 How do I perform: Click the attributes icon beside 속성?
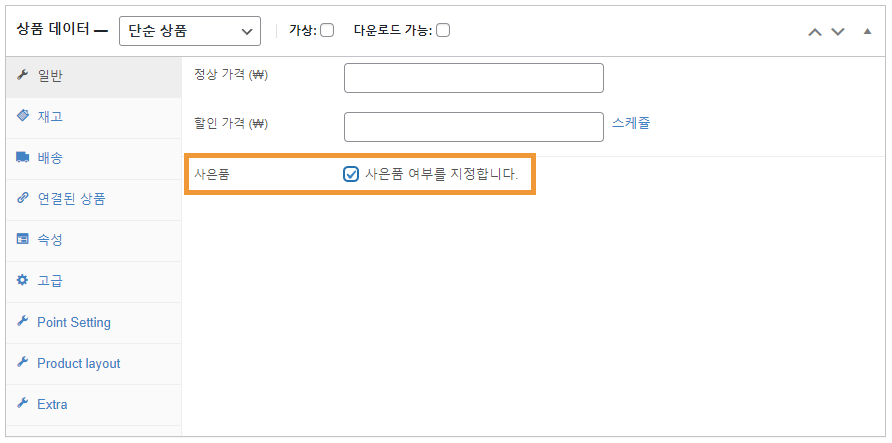(23, 239)
